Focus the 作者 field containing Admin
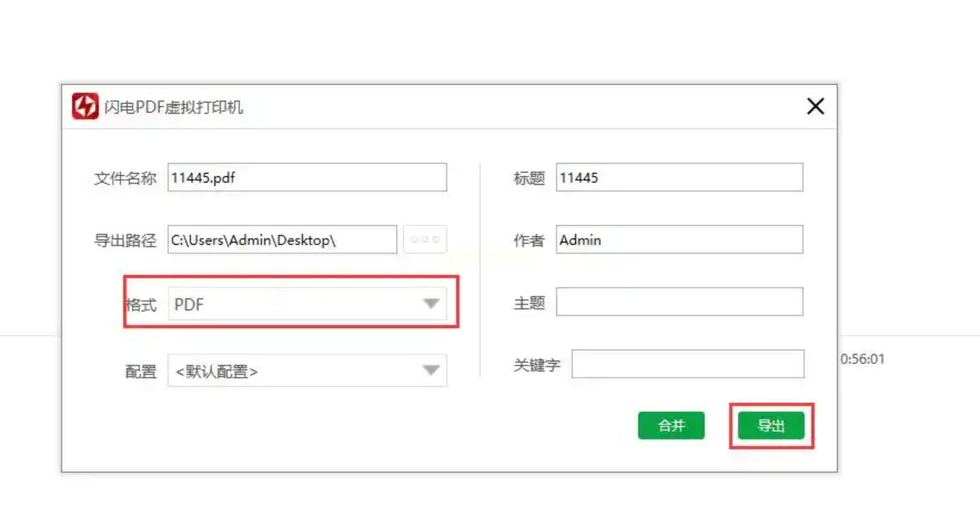The height and width of the screenshot is (521, 980). (679, 240)
